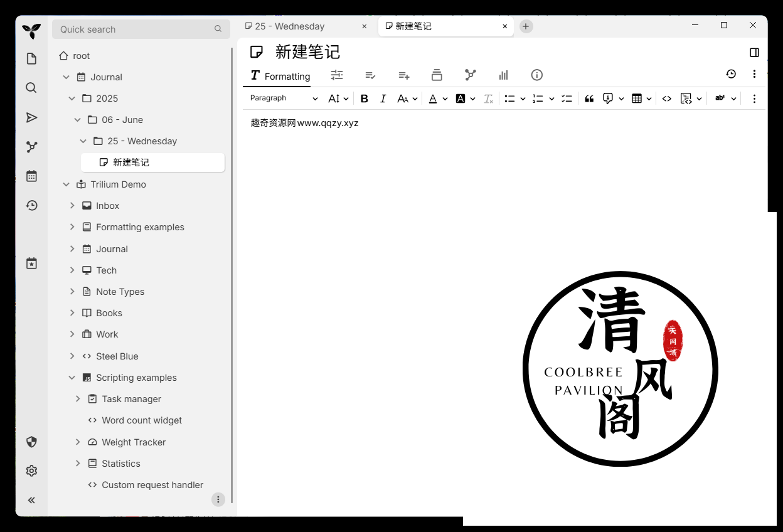Toggle the to-do checklist formatting
This screenshot has width=783, height=532.
[x=567, y=98]
